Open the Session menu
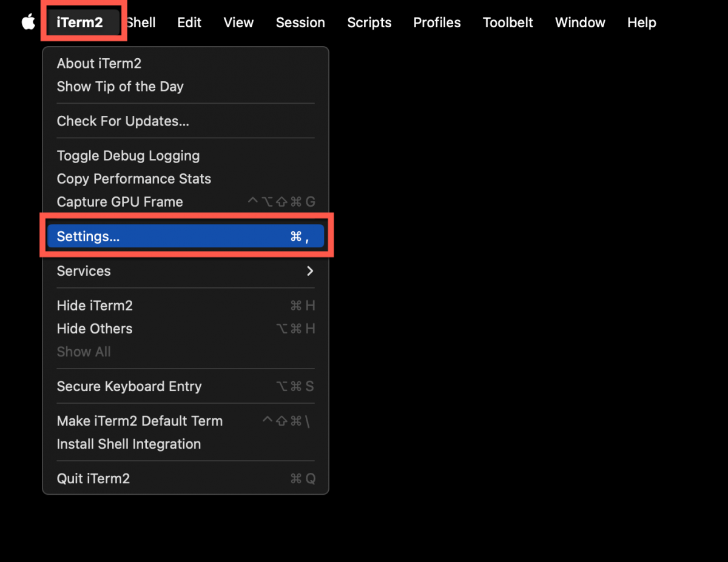 pos(300,22)
